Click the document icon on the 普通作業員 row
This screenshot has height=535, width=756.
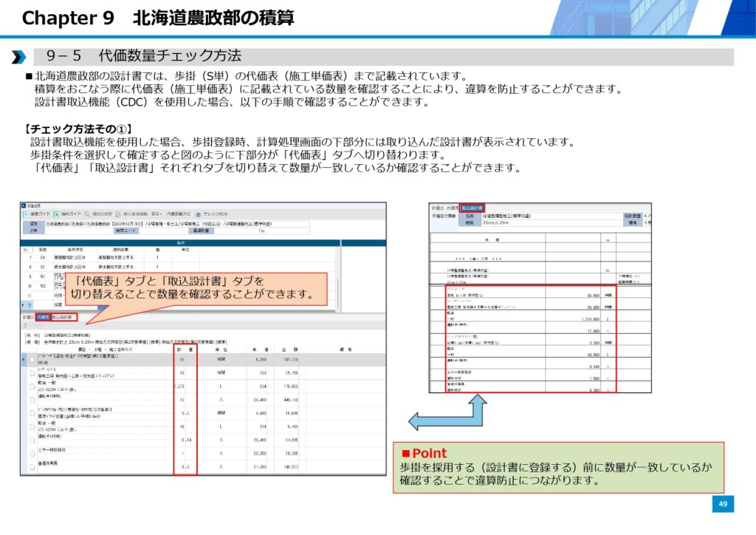coord(32,467)
